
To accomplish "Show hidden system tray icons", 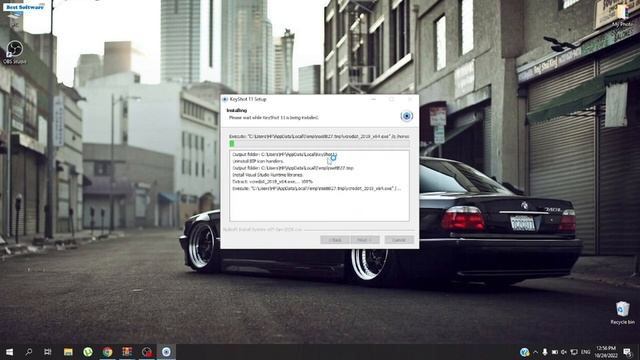I will (535, 352).
